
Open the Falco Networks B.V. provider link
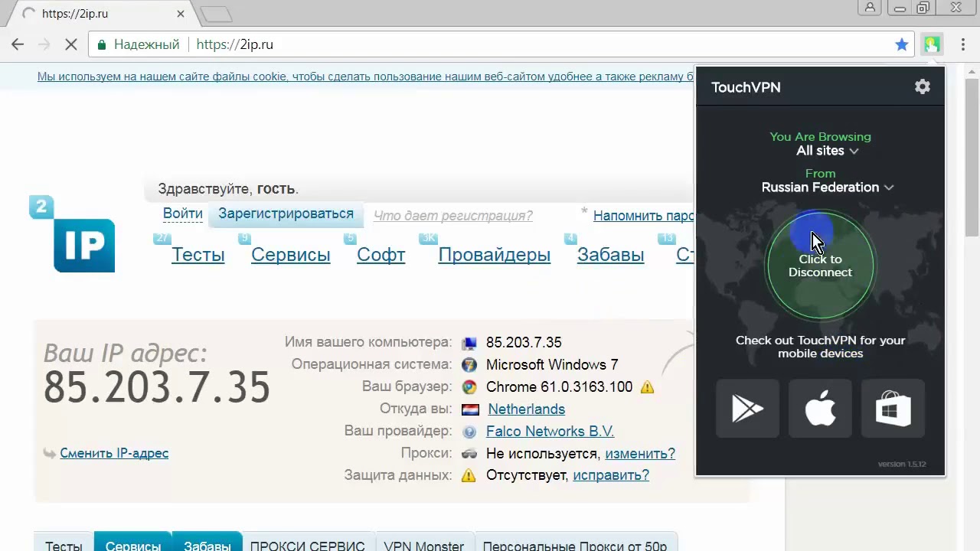pyautogui.click(x=550, y=432)
